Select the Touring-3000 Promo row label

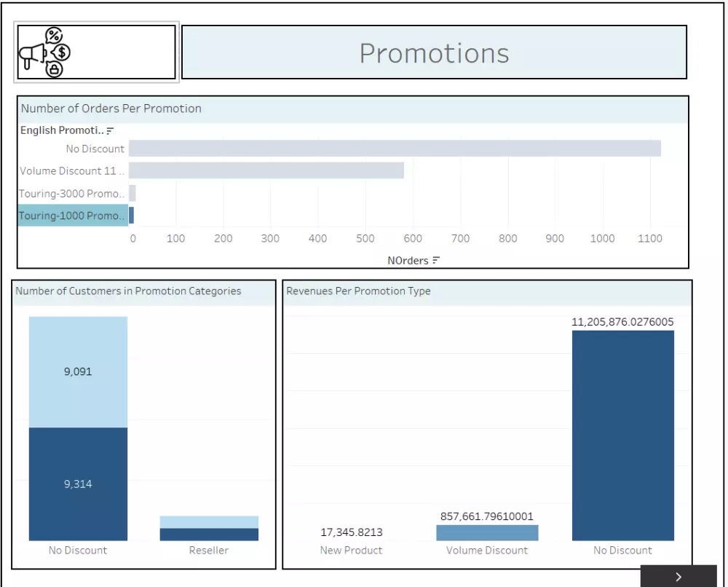click(x=71, y=193)
